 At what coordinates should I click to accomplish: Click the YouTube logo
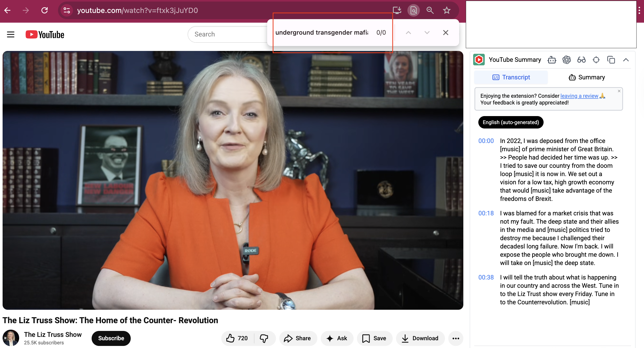(x=45, y=34)
